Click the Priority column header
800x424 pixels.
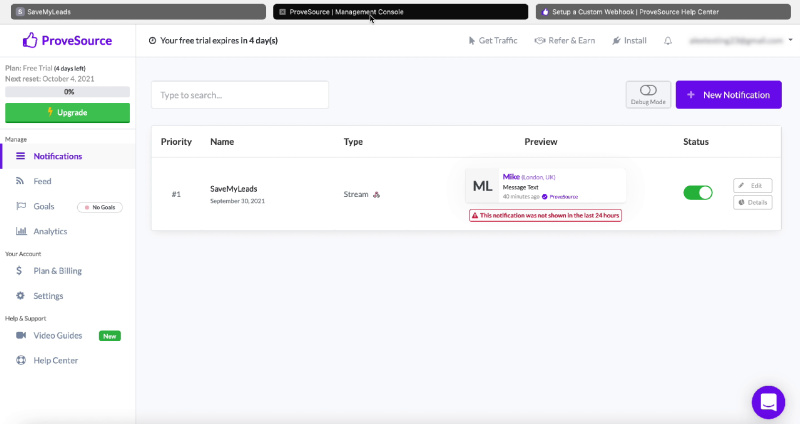[176, 142]
